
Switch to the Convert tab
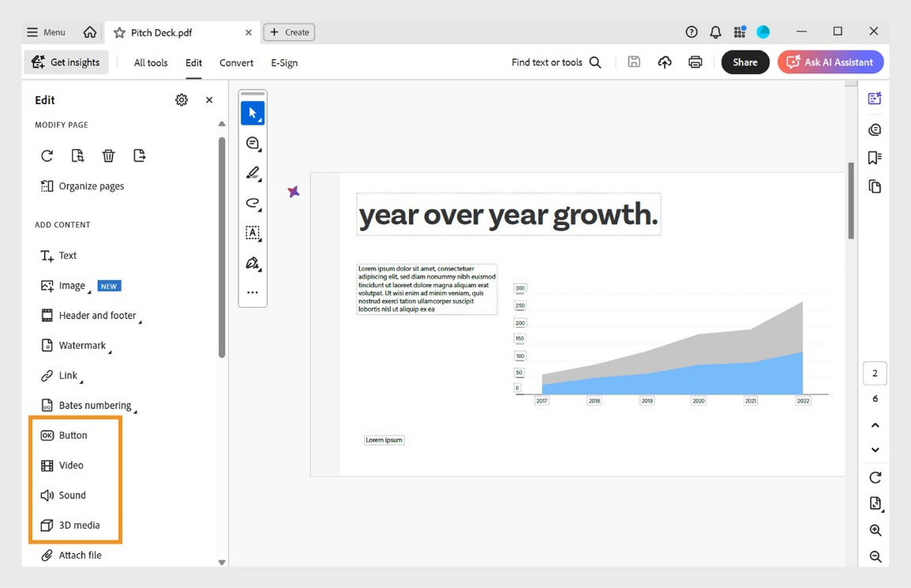click(236, 63)
